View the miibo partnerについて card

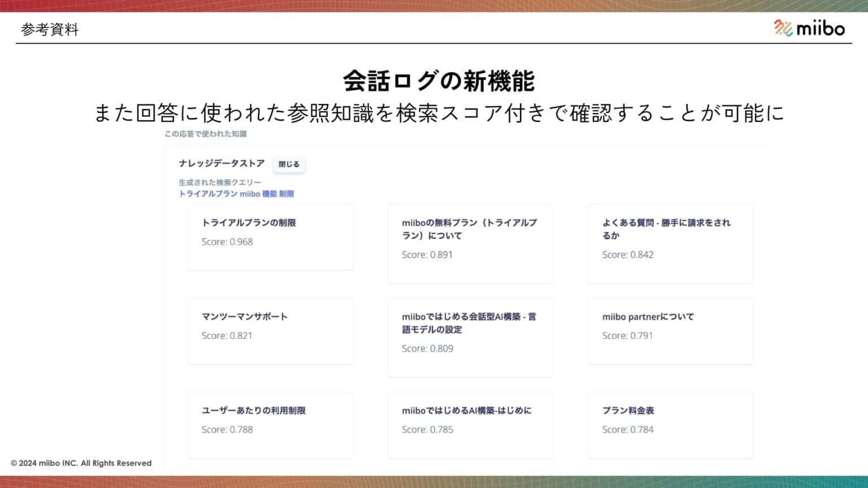pos(670,331)
